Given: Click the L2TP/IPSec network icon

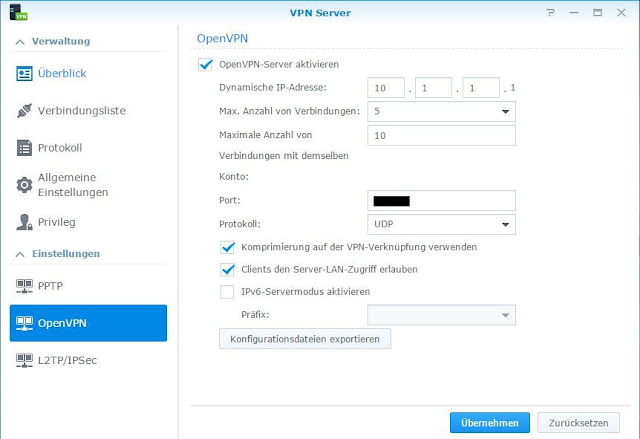Looking at the screenshot, I should (x=24, y=360).
